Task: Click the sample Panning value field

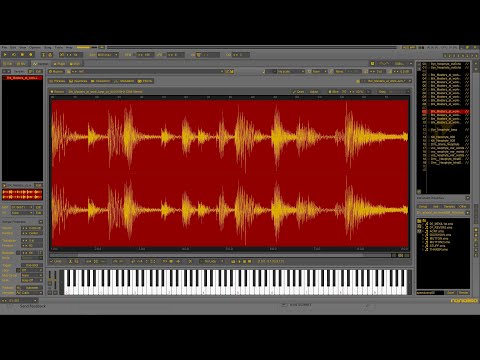Action: tap(32, 233)
